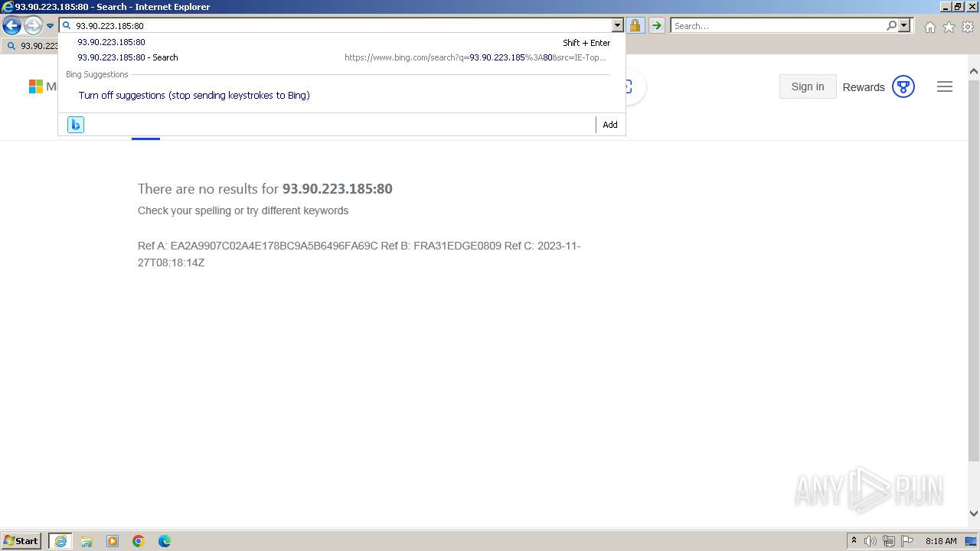Click the green Go arrow button
Screen dimensions: 980x551
pos(657,25)
